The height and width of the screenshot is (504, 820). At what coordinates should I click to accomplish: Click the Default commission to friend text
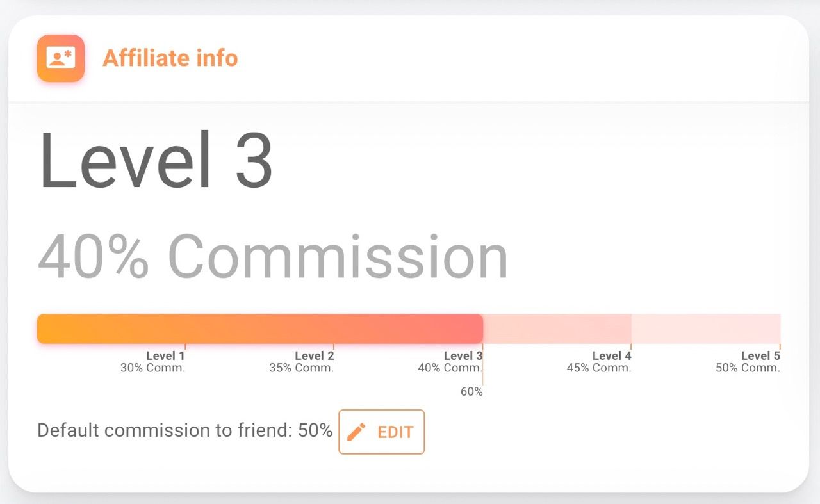(x=184, y=430)
